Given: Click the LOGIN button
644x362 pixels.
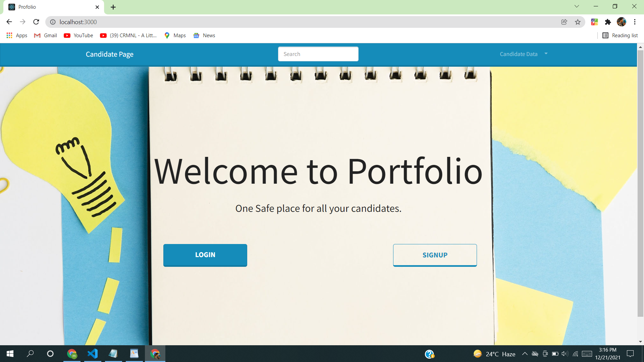Looking at the screenshot, I should (x=205, y=255).
